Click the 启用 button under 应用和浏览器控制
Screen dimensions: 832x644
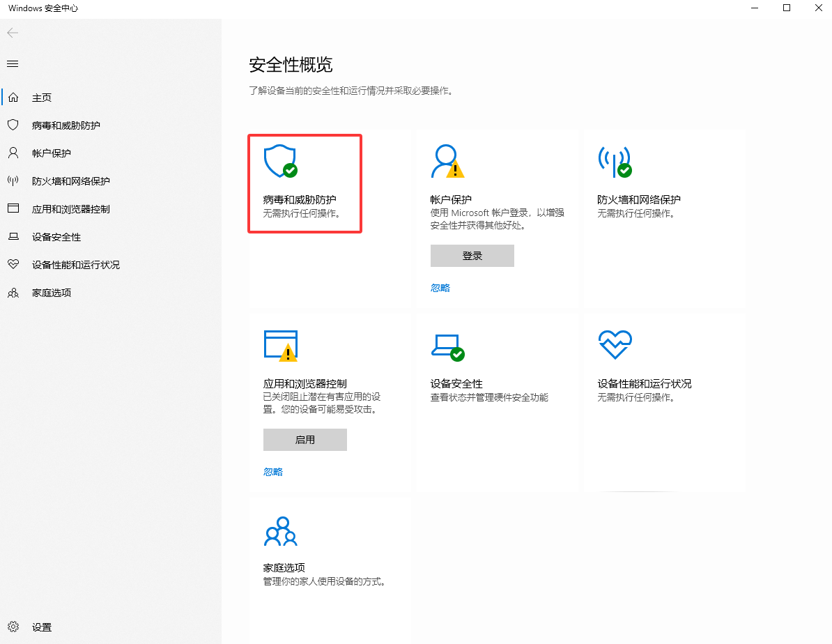coord(305,440)
